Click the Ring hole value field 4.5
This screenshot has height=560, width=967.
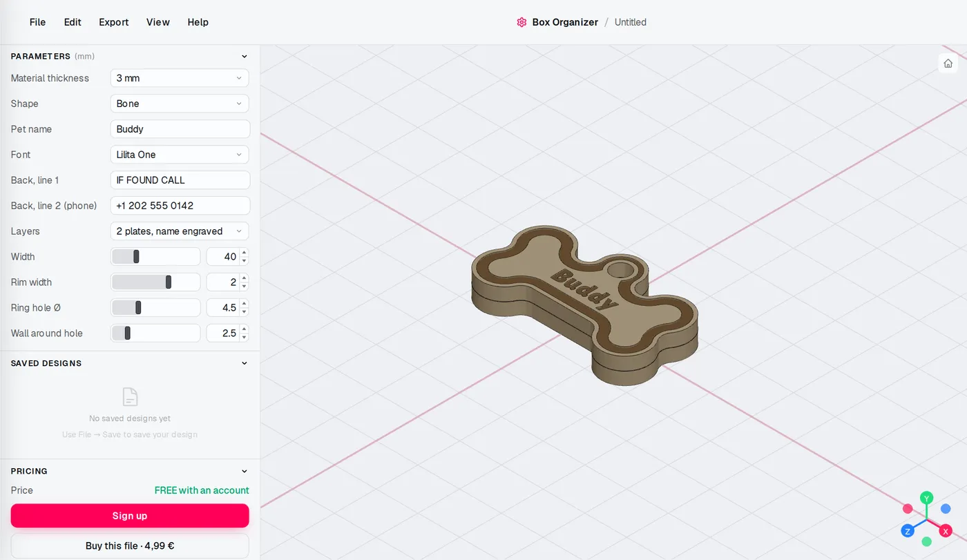click(223, 308)
